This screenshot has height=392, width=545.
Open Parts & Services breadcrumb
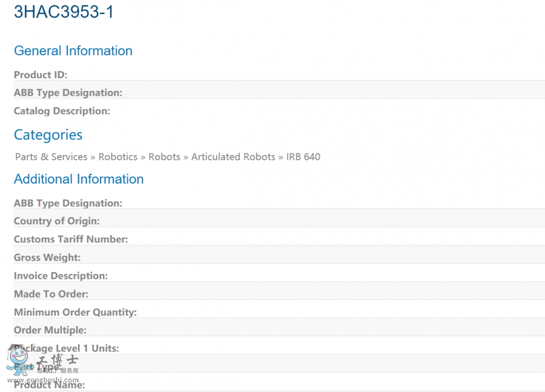coord(51,157)
